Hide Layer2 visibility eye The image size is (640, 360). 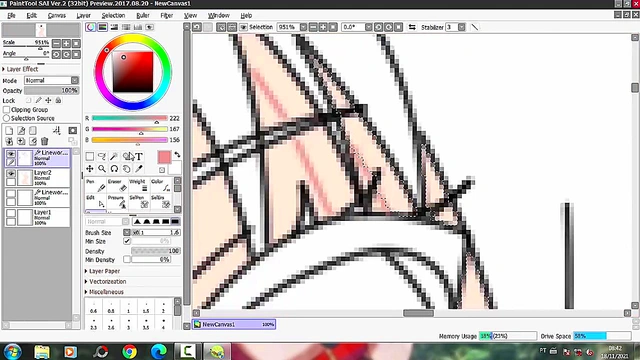pos(11,173)
